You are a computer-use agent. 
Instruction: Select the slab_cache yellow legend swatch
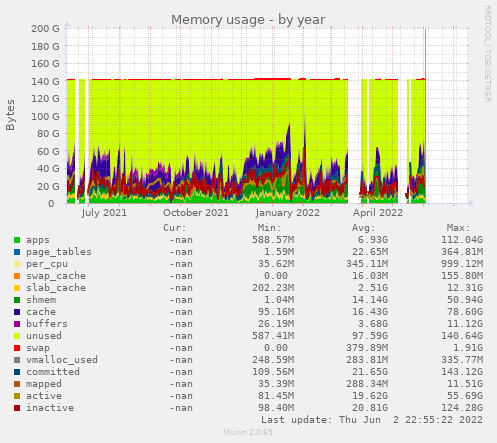click(x=17, y=288)
